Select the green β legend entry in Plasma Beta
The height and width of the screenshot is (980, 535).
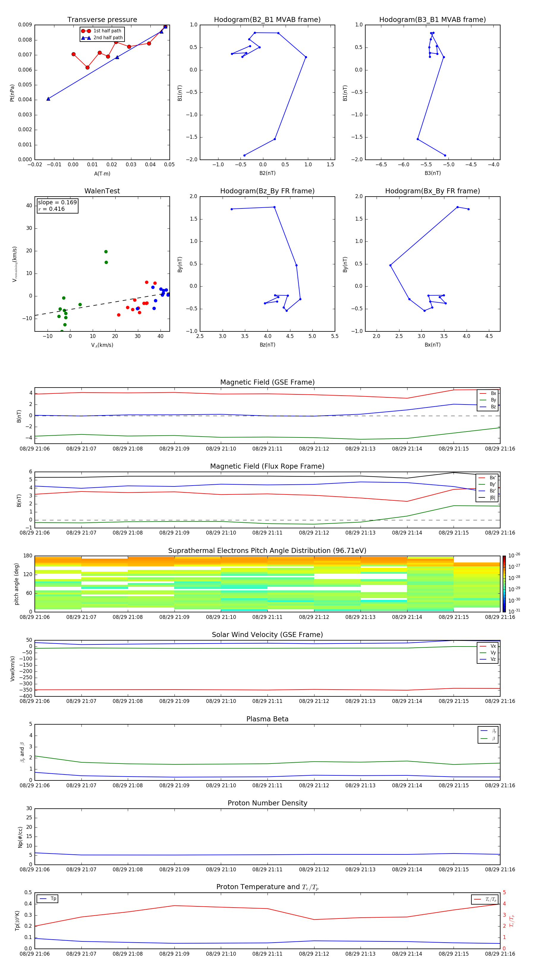pyautogui.click(x=488, y=739)
